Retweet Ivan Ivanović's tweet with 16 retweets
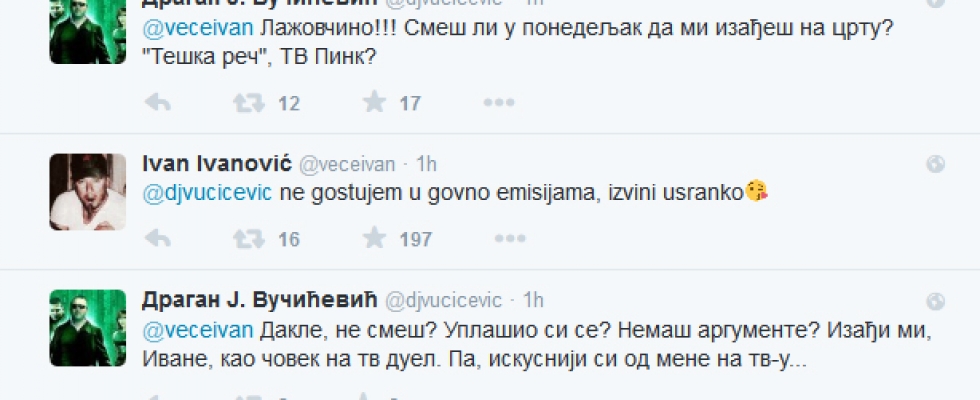The width and height of the screenshot is (980, 400). pyautogui.click(x=244, y=238)
